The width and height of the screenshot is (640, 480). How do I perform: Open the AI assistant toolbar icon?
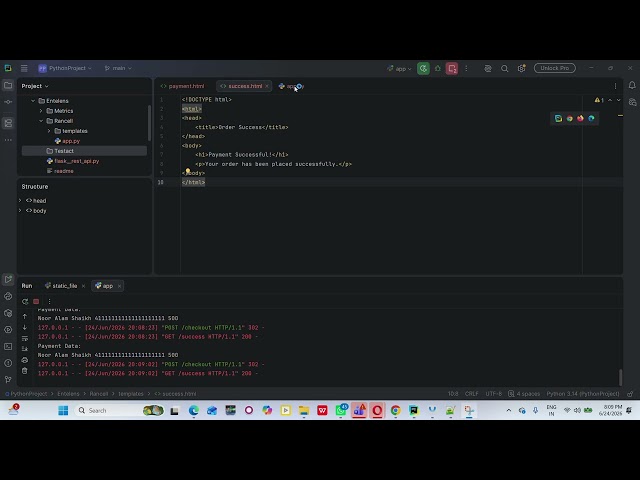(488, 69)
